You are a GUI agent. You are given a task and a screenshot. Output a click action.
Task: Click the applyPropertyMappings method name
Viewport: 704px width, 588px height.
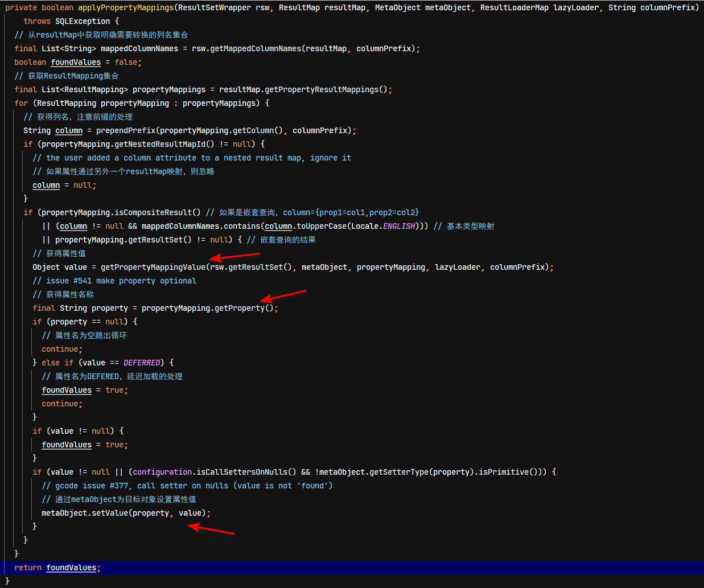point(126,7)
